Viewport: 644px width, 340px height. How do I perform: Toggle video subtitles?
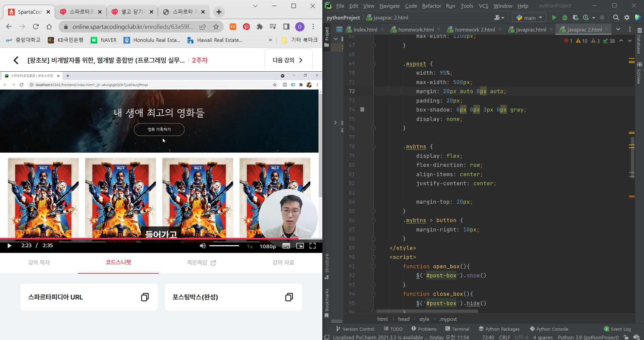coord(286,246)
